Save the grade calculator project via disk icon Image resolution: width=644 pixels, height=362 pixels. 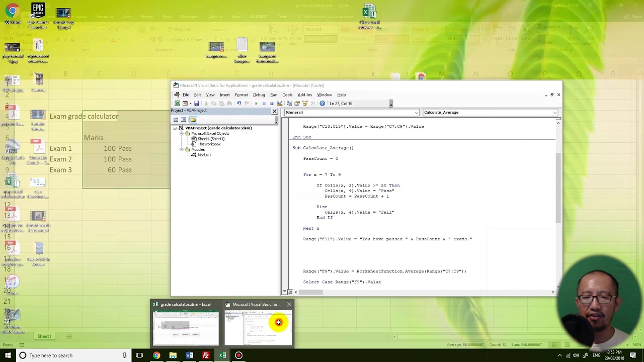coord(197,104)
